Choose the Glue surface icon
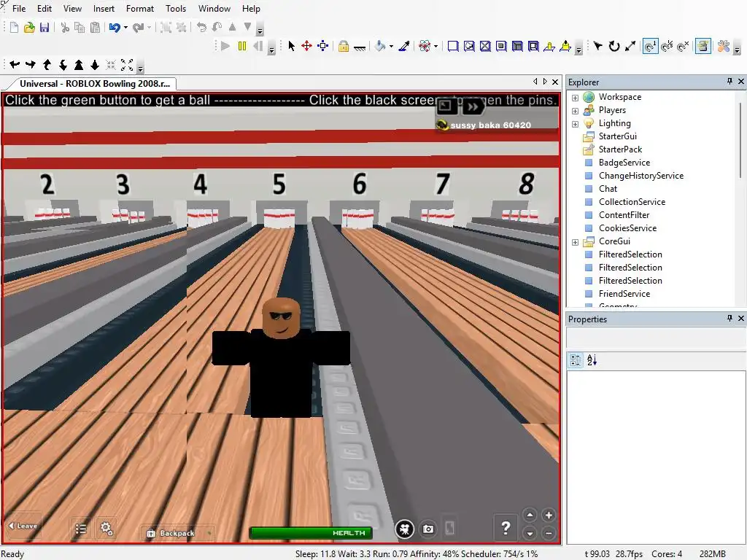This screenshot has height=560, width=747. [x=469, y=46]
